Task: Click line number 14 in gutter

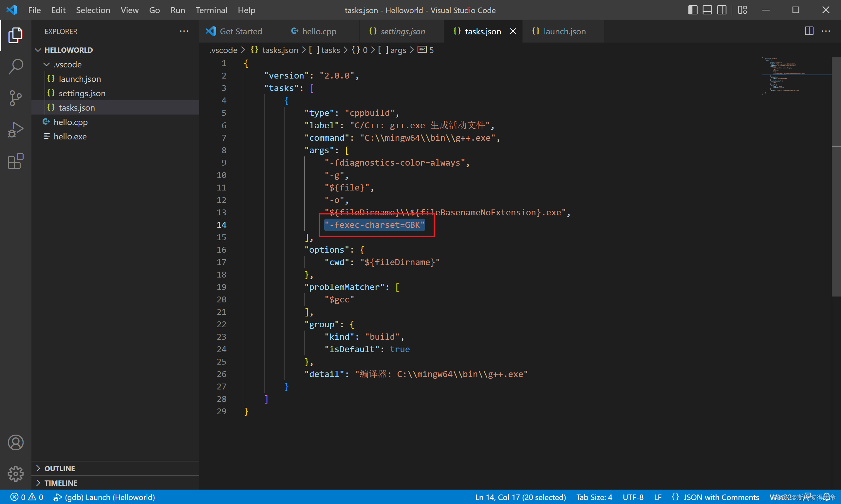Action: tap(221, 225)
